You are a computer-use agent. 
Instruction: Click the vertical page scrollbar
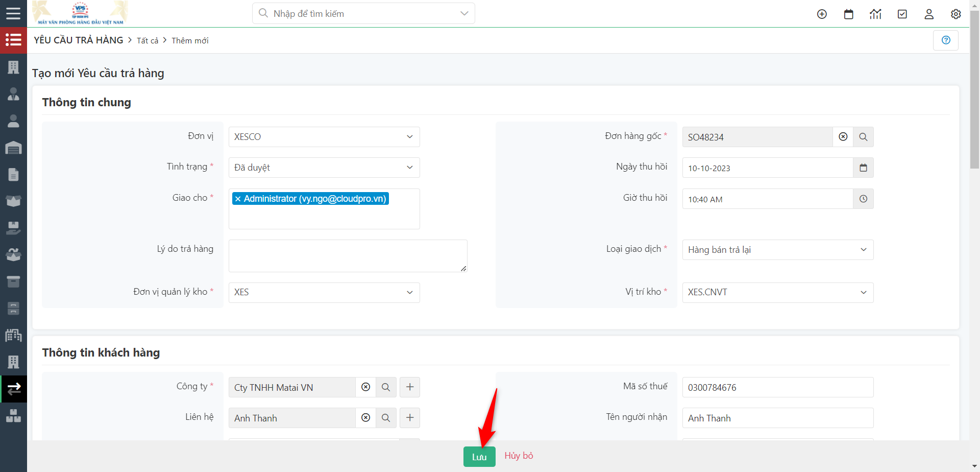pyautogui.click(x=974, y=89)
